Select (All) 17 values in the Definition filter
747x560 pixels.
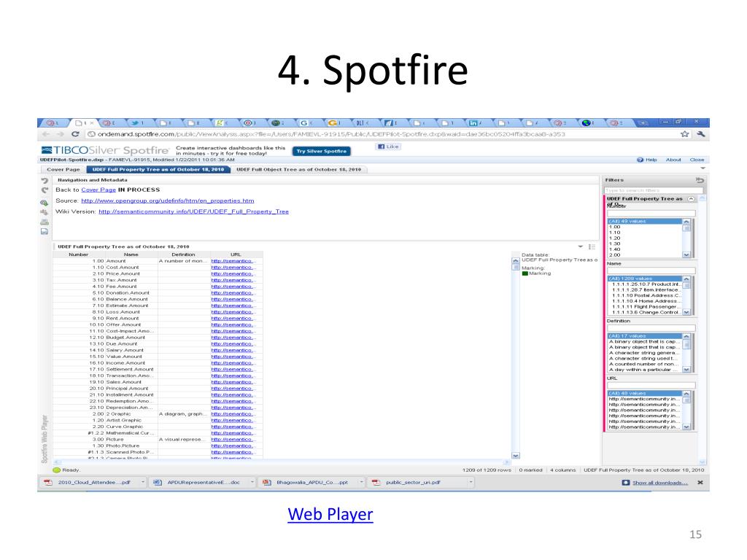tap(645, 336)
